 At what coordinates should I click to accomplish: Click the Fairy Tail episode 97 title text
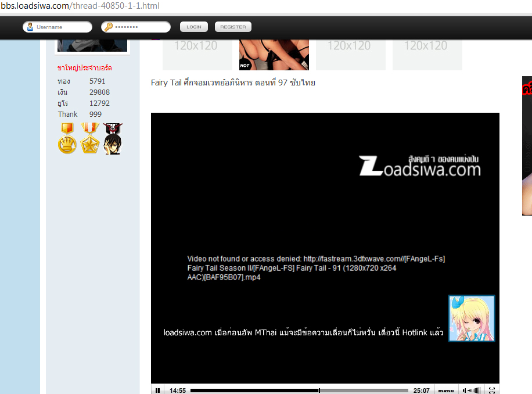[x=233, y=83]
